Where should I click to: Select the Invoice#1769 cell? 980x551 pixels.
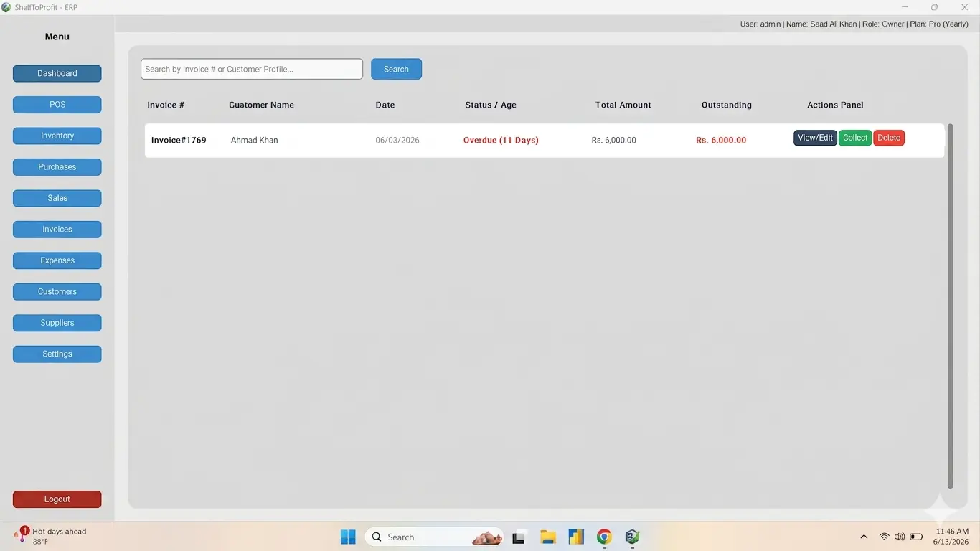[179, 140]
